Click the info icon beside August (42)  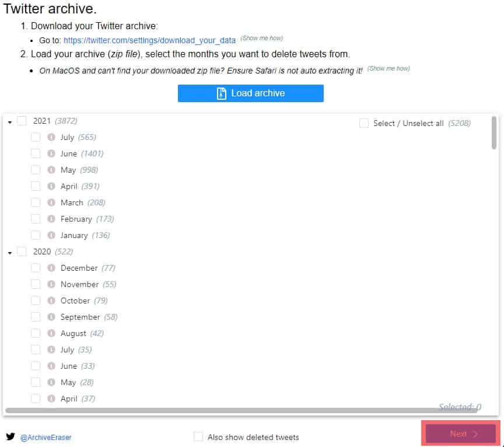coord(51,333)
